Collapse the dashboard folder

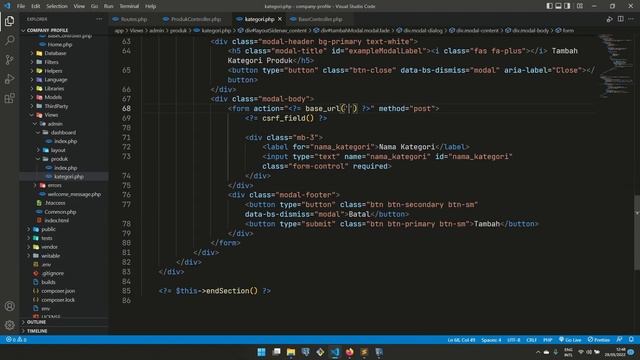pyautogui.click(x=64, y=133)
